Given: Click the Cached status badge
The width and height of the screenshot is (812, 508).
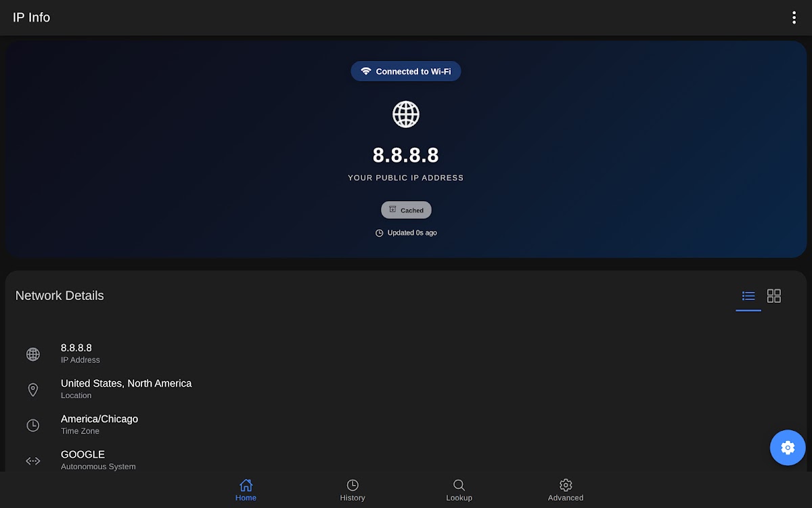Looking at the screenshot, I should click(x=406, y=210).
